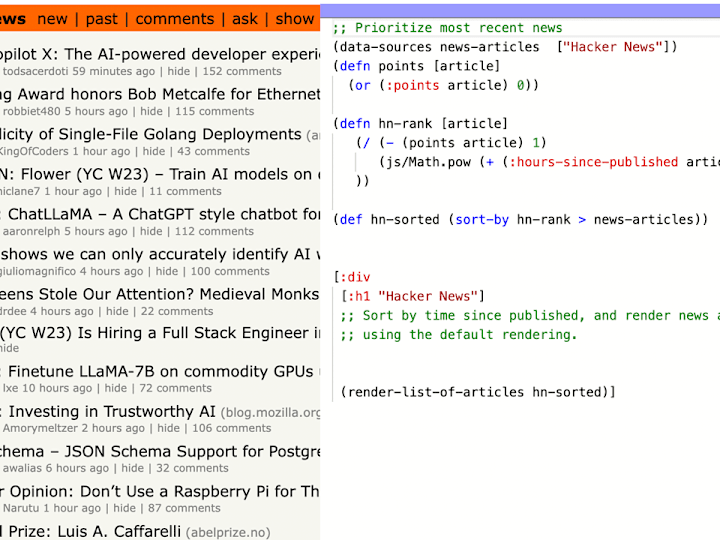Image resolution: width=720 pixels, height=540 pixels.
Task: Place cursor on 'defn points [article]' line
Action: coord(416,66)
